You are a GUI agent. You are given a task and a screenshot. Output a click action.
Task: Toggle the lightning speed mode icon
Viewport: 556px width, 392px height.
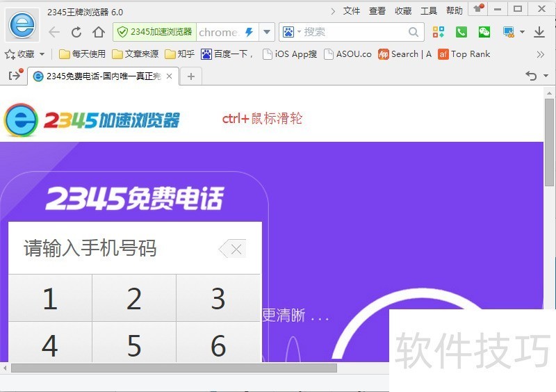click(x=250, y=32)
